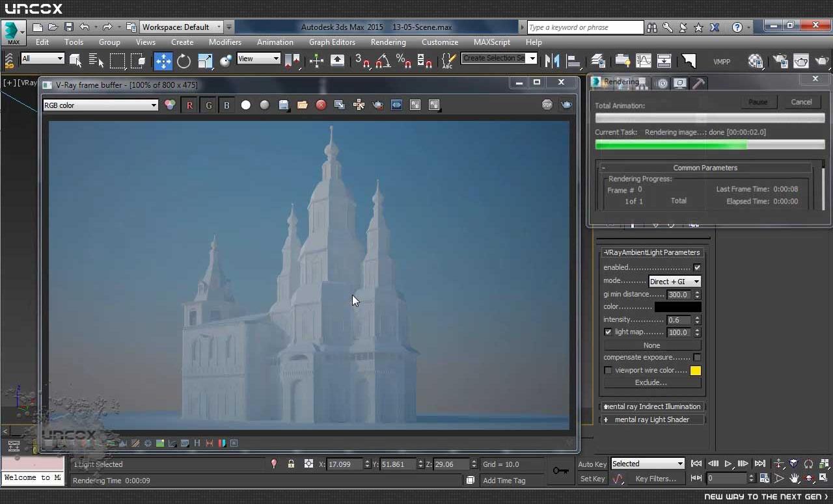Toggle Percent Snap in the main toolbar
The height and width of the screenshot is (504, 833).
403,61
